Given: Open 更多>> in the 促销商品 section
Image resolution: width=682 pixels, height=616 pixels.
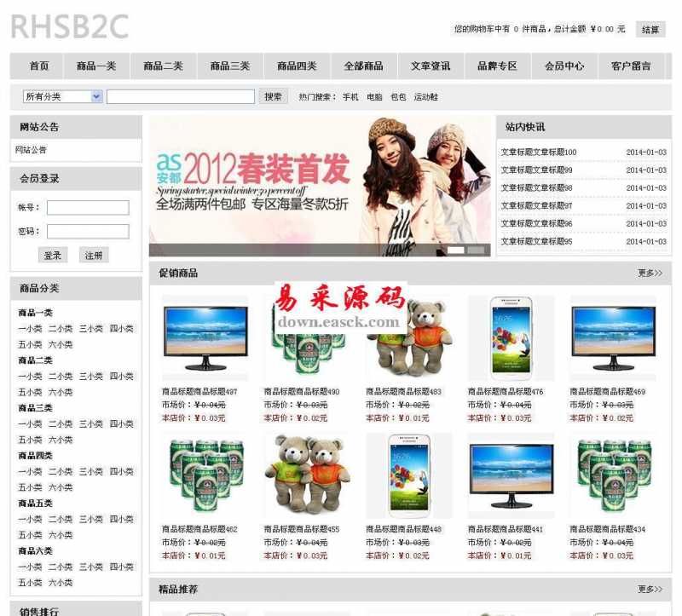Looking at the screenshot, I should click(x=650, y=273).
